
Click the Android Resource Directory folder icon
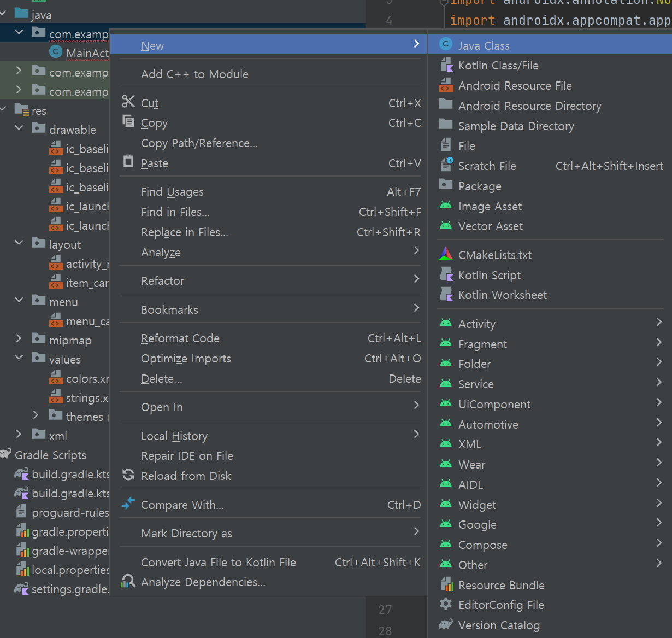tap(446, 105)
